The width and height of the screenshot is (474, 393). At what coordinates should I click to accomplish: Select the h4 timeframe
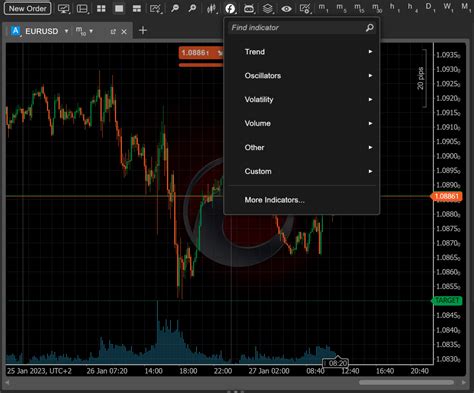pyautogui.click(x=412, y=8)
